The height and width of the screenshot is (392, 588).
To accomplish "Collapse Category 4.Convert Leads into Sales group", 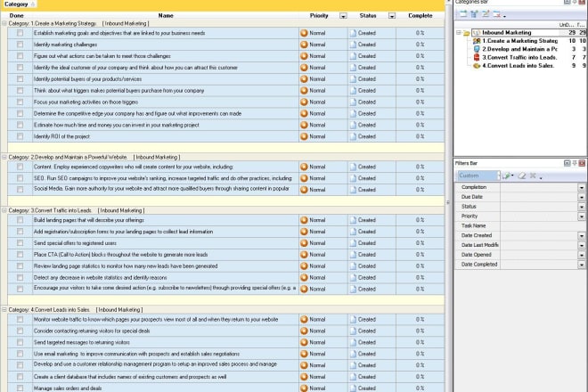I will click(x=4, y=310).
